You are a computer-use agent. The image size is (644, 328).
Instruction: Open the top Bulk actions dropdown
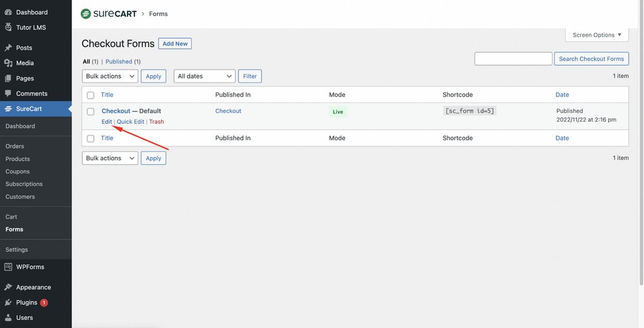(110, 76)
